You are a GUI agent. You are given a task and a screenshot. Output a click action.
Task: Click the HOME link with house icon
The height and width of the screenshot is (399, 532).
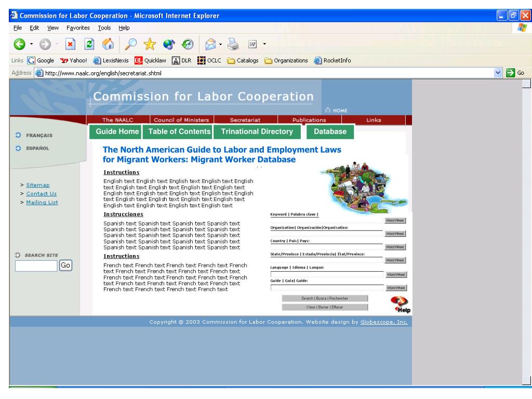pyautogui.click(x=336, y=110)
